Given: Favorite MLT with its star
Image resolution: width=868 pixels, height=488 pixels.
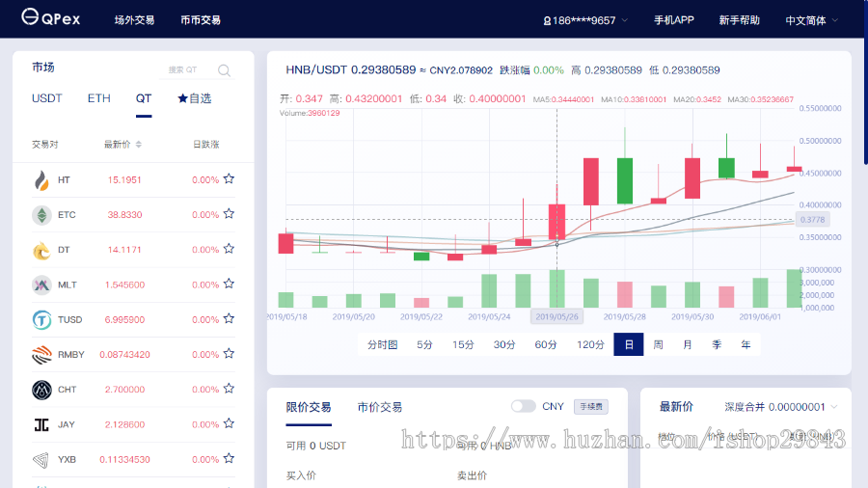Looking at the screenshot, I should 229,284.
